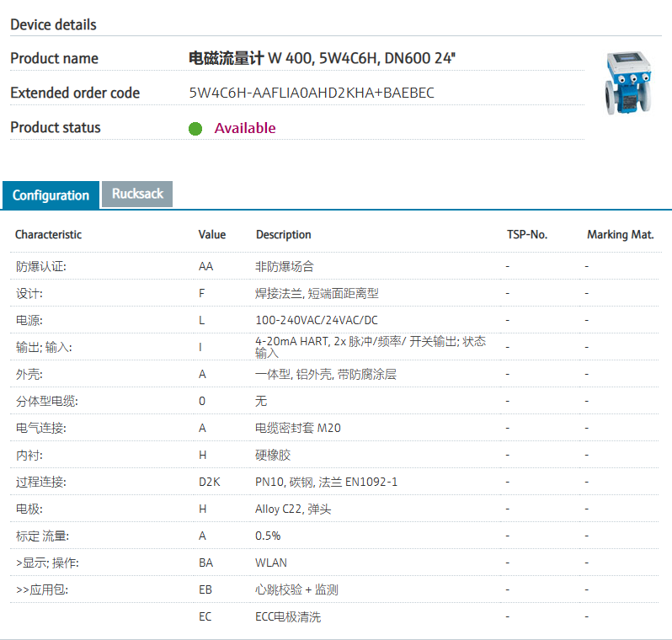
Task: Click the green Available status indicator
Action: click(195, 129)
